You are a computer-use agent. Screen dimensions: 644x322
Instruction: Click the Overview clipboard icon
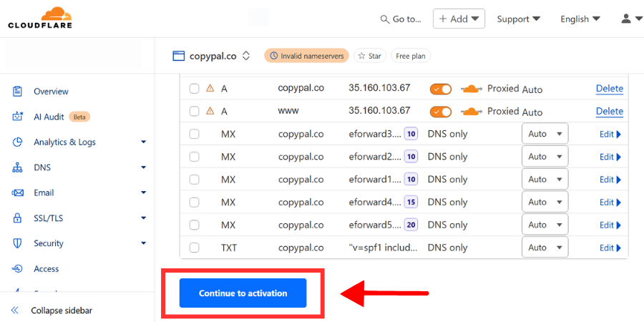point(17,91)
